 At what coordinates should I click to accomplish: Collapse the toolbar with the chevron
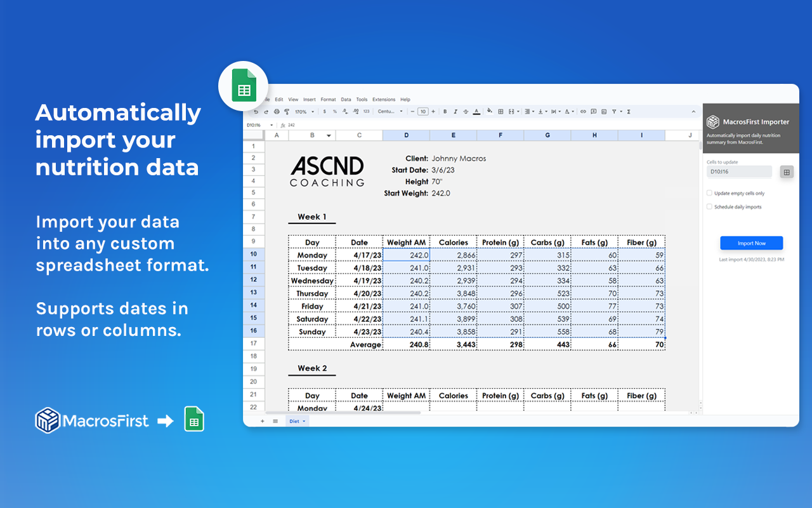tap(693, 112)
